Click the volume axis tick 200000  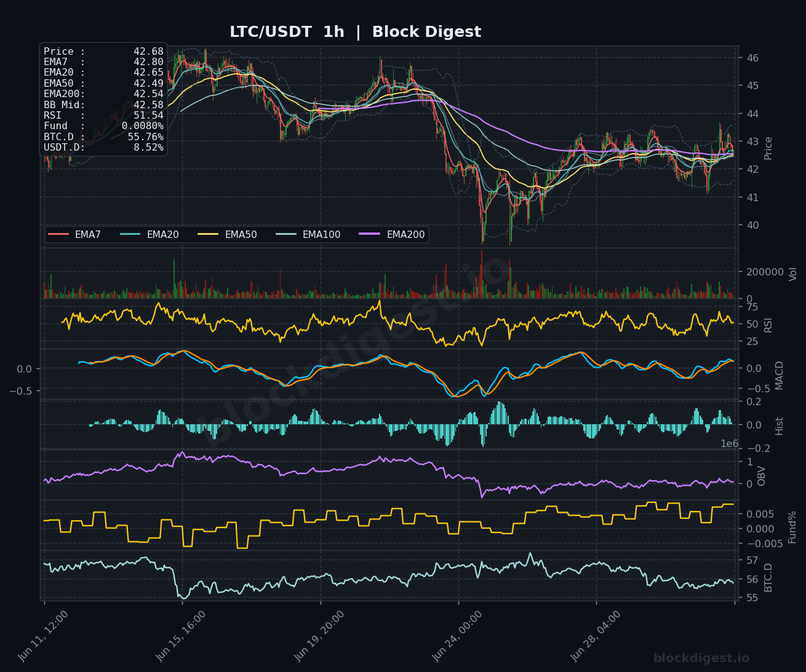765,272
